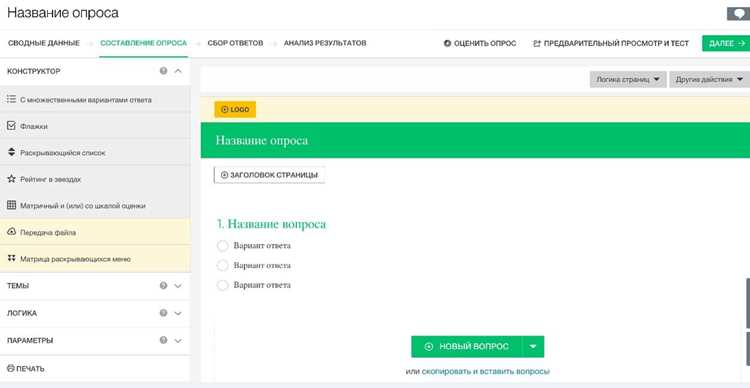Click the page heading Название опроса
The height and width of the screenshot is (388, 750).
click(63, 13)
